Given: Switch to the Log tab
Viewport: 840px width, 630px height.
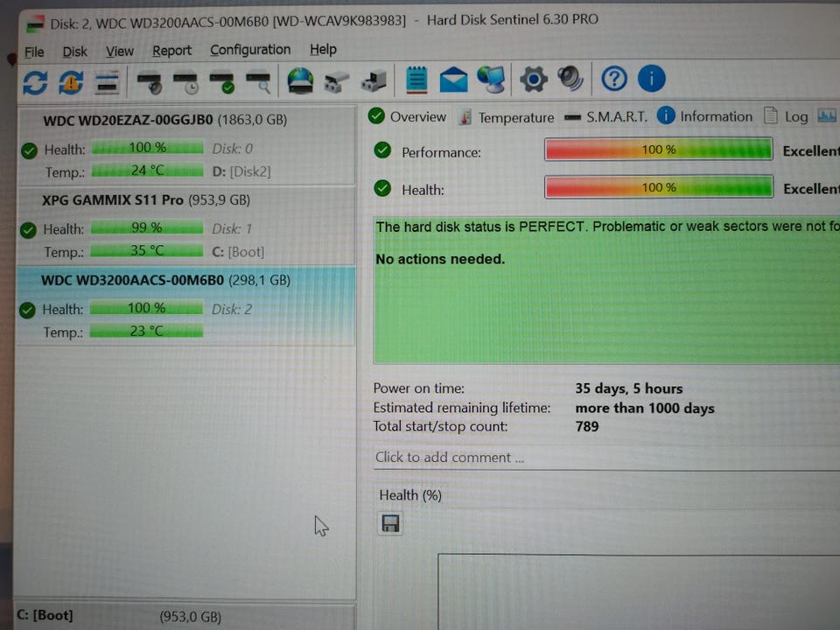Looking at the screenshot, I should 786,116.
